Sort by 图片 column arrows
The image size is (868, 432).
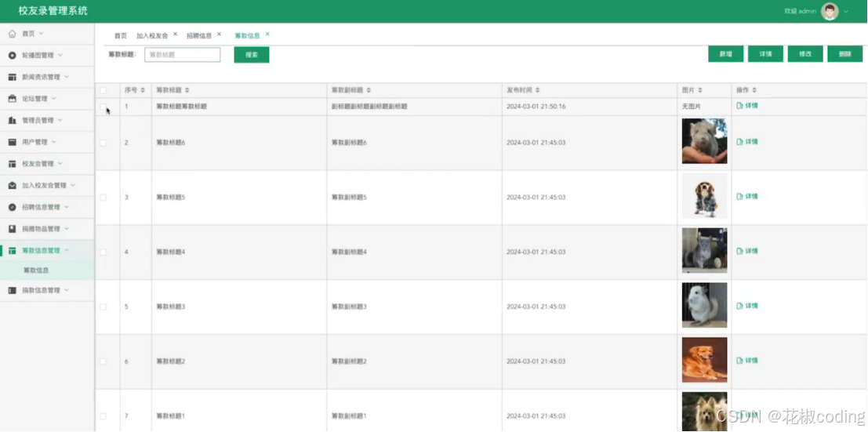click(x=699, y=90)
